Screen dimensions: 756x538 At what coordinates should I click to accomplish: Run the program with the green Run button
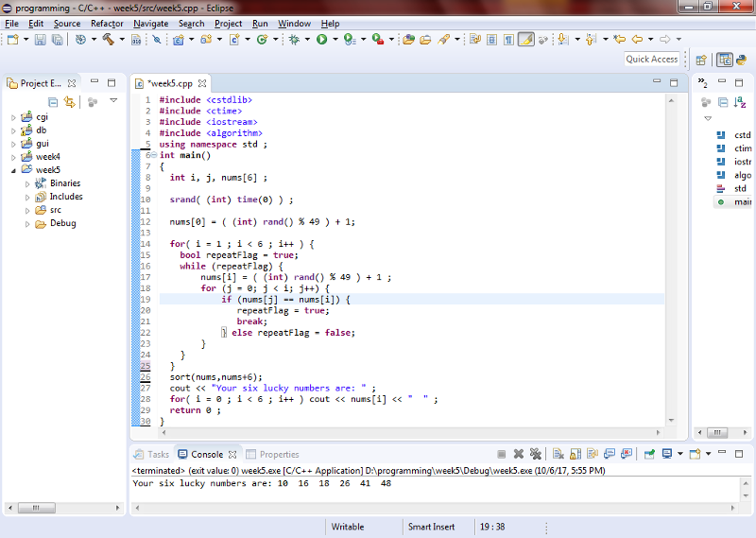322,40
